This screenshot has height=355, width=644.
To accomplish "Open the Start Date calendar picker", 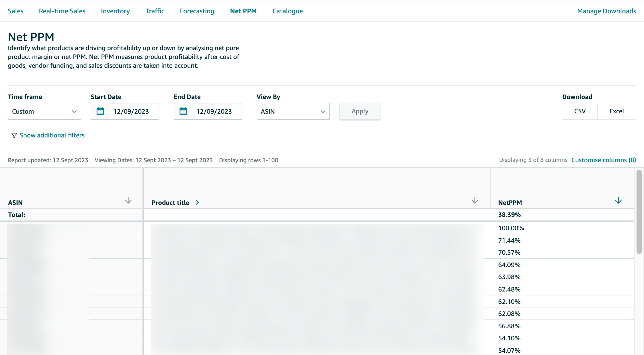I will [100, 111].
